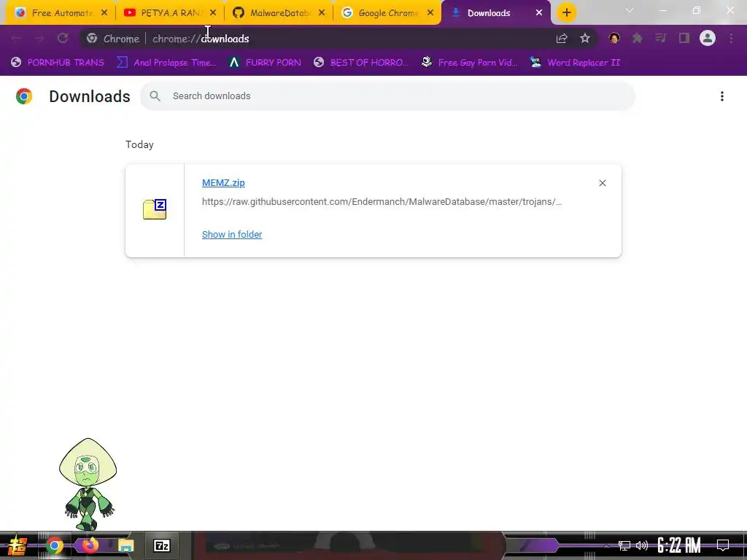The width and height of the screenshot is (747, 560).
Task: Click the profile avatar icon
Action: tap(707, 39)
